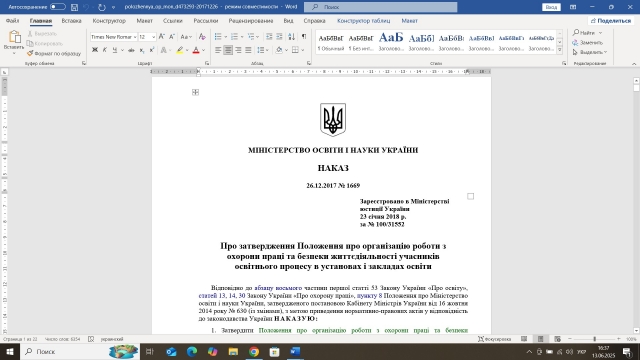Apply superscript formatting
Image resolution: width=640 pixels, height=360 pixels.
[152, 50]
